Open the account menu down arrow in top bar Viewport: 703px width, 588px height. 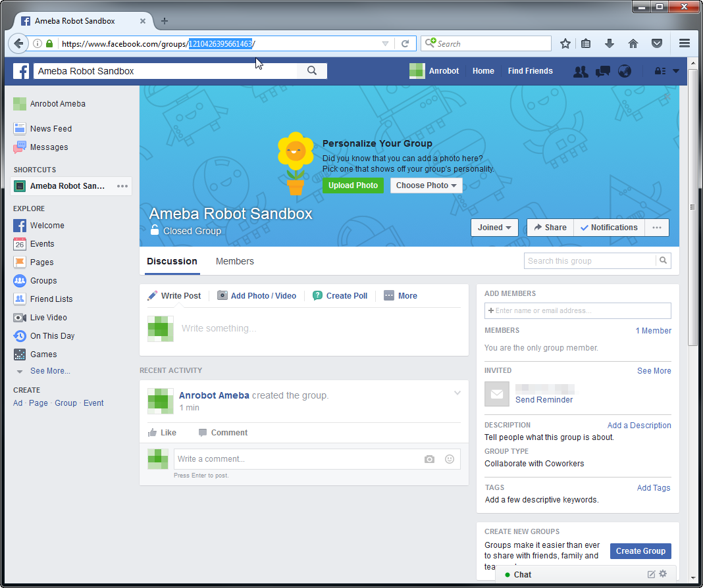(675, 71)
